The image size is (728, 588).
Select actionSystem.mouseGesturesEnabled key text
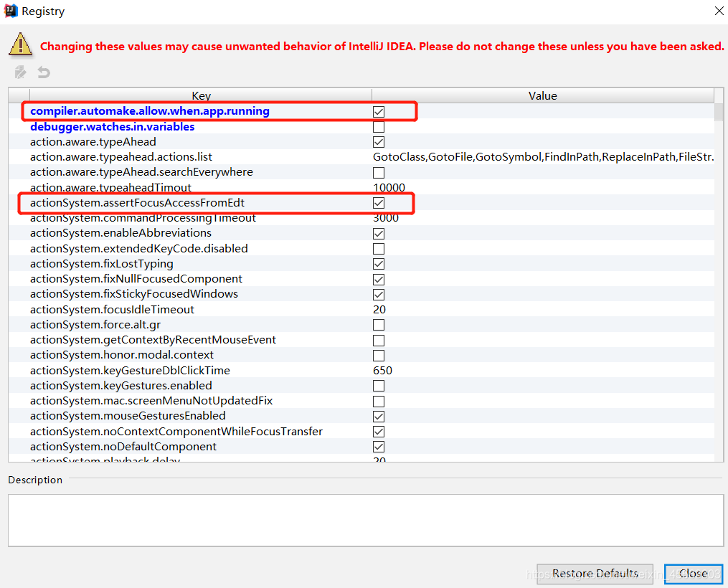[x=128, y=416]
